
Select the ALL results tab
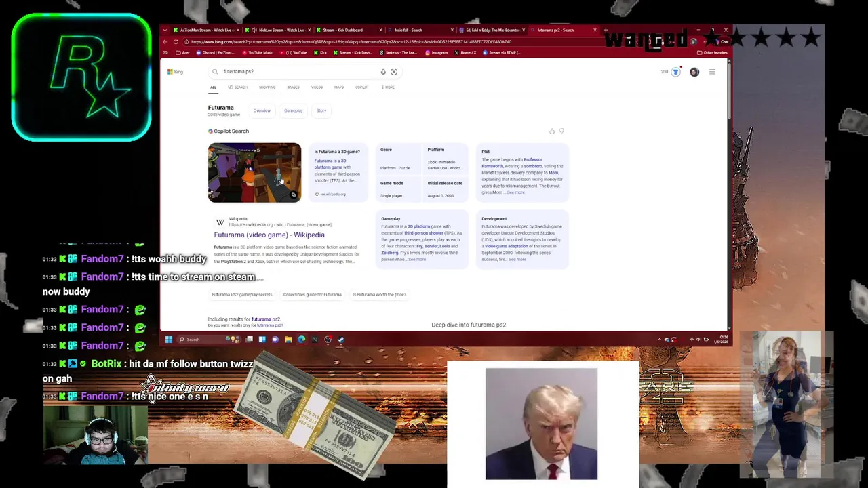coord(213,87)
